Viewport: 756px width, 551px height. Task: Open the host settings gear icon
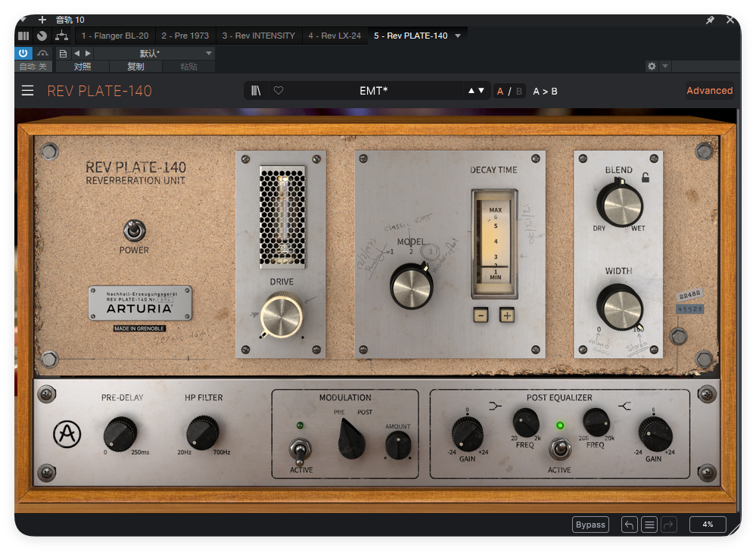652,66
